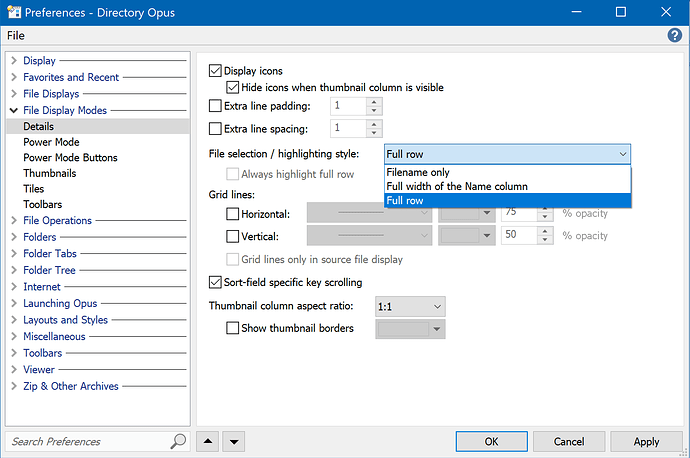Open the Thumbnails page
The width and height of the screenshot is (690, 458).
tap(50, 173)
